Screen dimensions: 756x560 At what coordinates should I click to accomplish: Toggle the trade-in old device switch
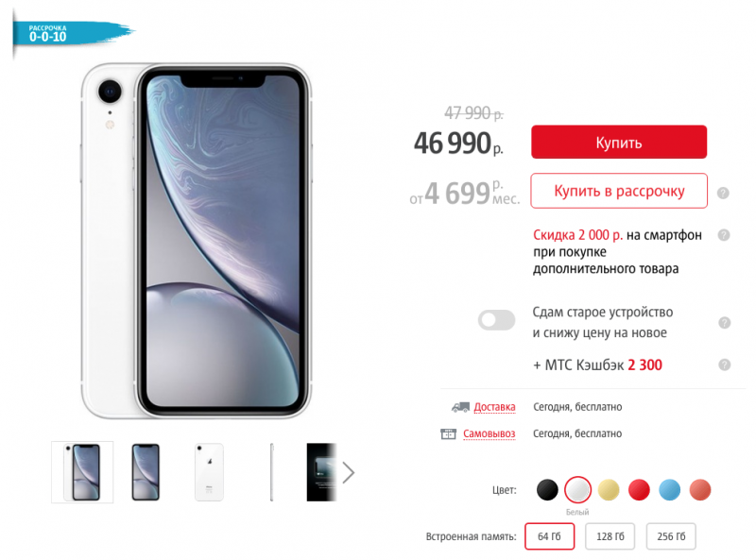pos(496,320)
